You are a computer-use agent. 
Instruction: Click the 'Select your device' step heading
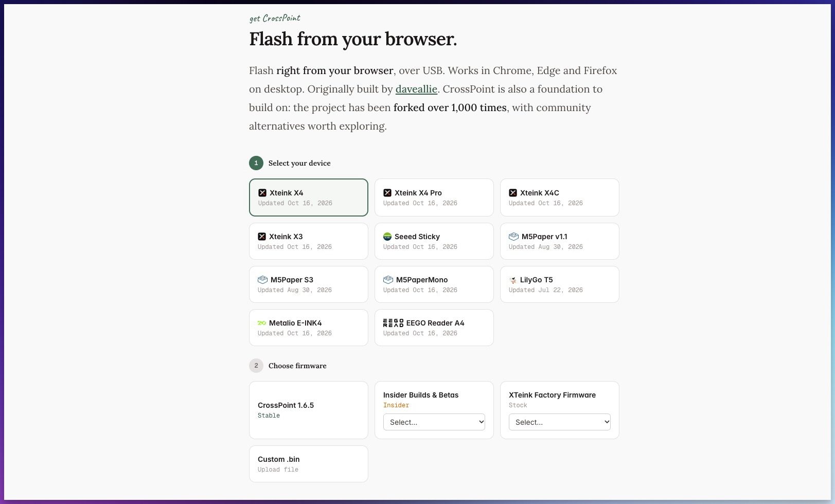(x=299, y=163)
